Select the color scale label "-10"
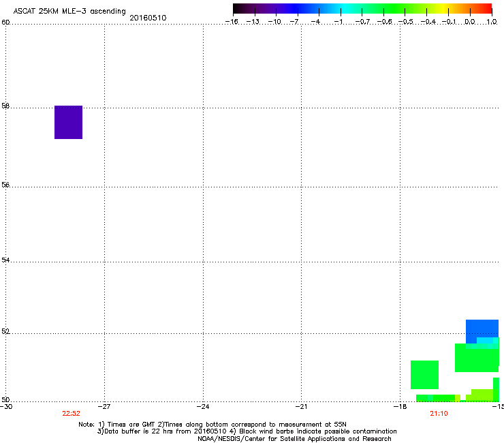 274,22
